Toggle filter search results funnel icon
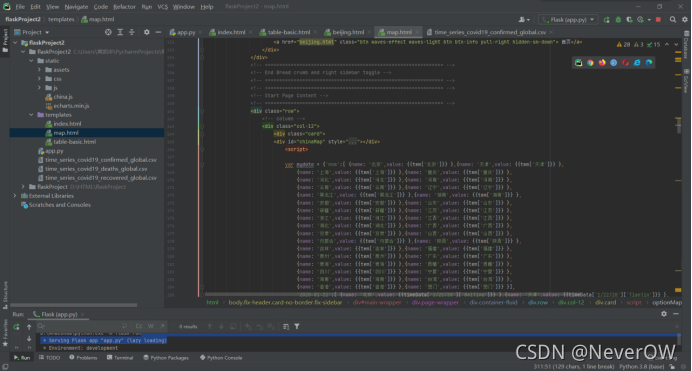The image size is (692, 371). click(x=297, y=326)
